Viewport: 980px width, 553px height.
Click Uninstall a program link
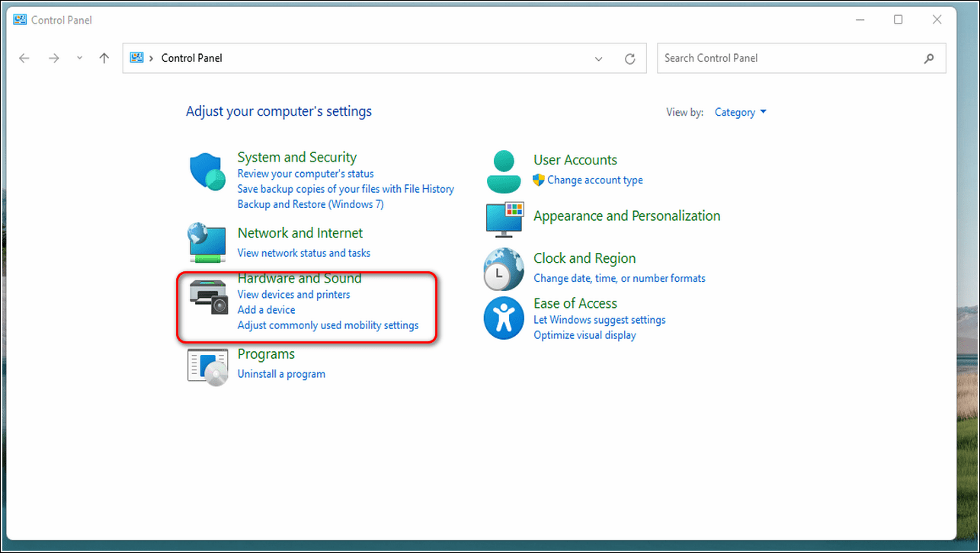click(x=281, y=374)
